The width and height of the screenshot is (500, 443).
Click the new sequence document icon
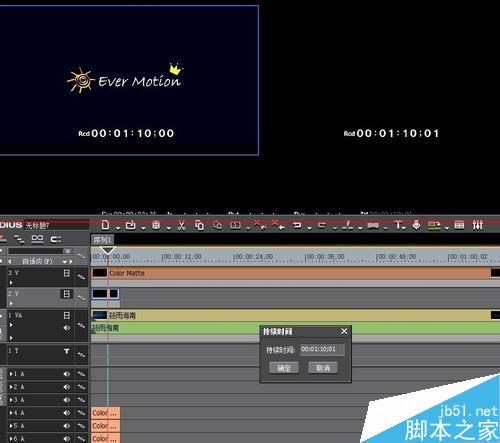[105, 225]
